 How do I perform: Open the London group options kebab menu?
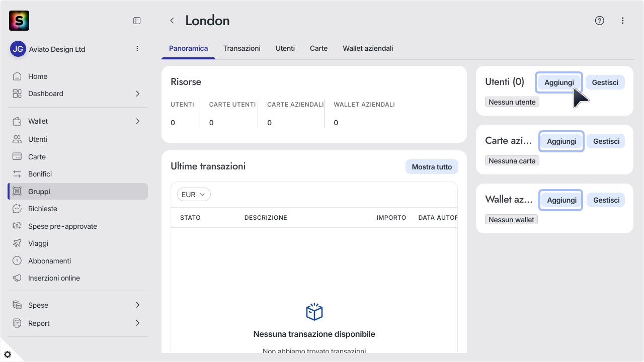(623, 21)
